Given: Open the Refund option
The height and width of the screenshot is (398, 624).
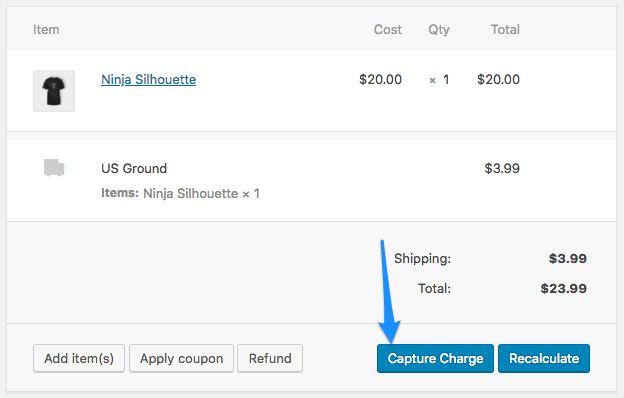Looking at the screenshot, I should tap(270, 358).
